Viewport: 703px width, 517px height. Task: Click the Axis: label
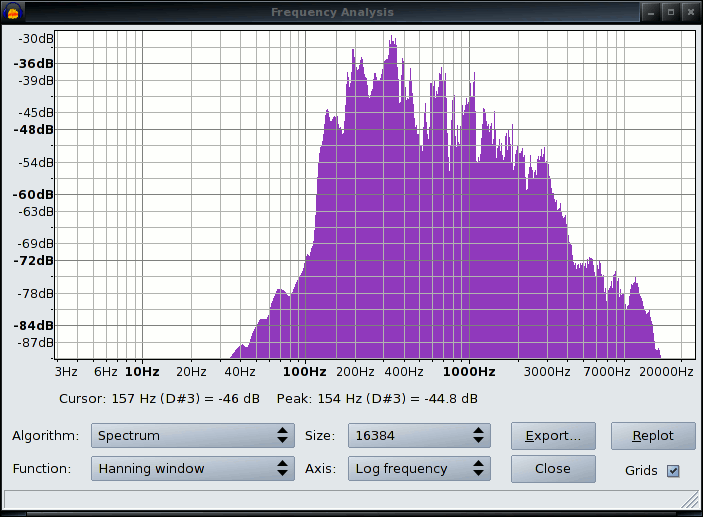pyautogui.click(x=320, y=469)
